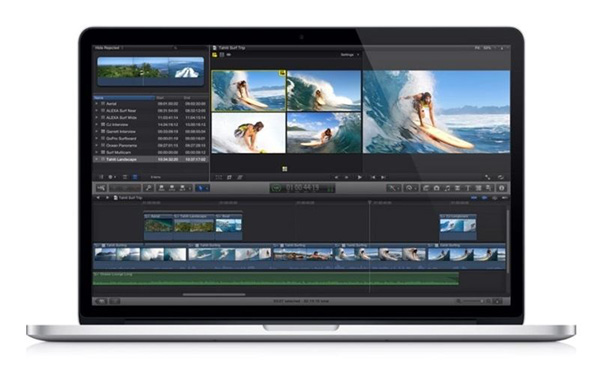Click the import media toolbar icon
The width and height of the screenshot is (600, 371).
pos(101,188)
